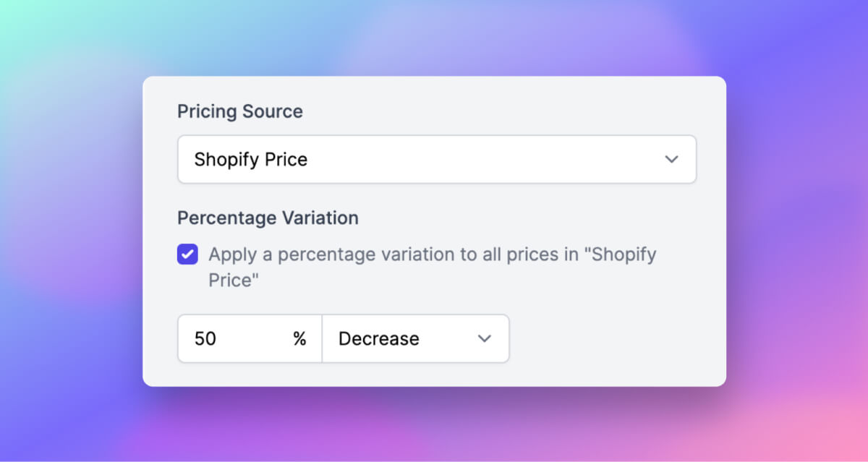Expand the Decrease option dropdown
Viewport: 868px width, 462px height.
(416, 338)
